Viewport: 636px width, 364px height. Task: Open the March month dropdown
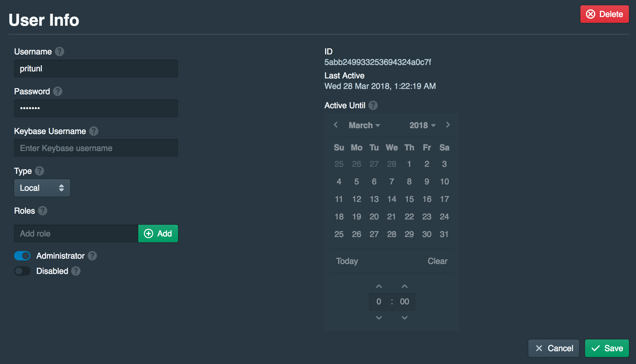(364, 125)
